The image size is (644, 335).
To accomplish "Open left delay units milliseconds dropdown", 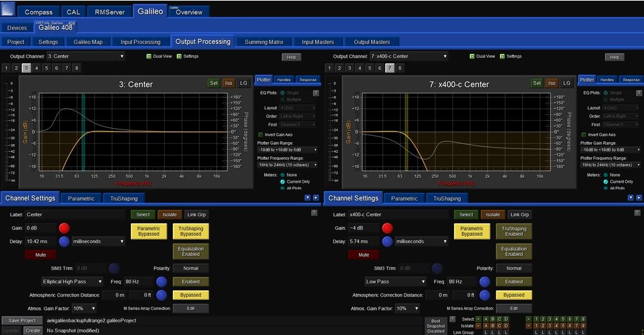I will [98, 241].
